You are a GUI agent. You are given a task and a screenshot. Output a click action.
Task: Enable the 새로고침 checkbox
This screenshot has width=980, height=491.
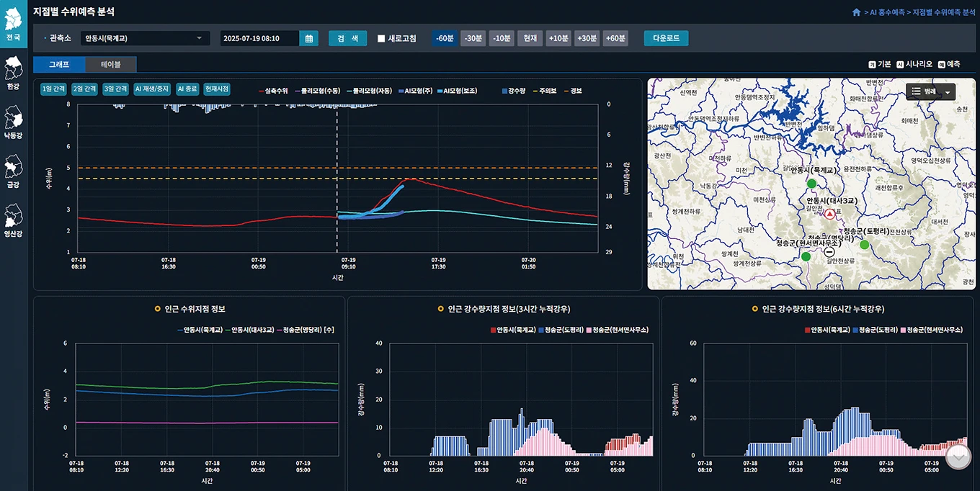point(381,39)
